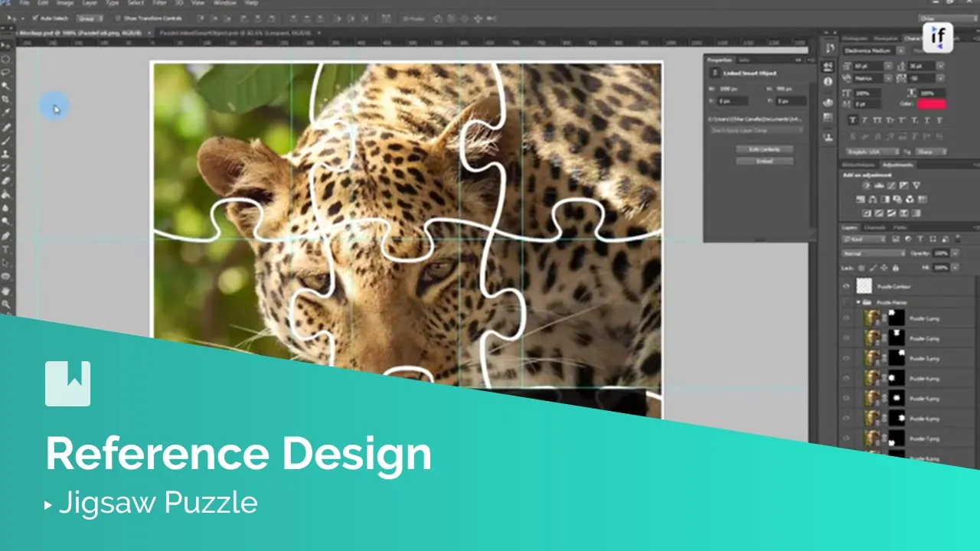Hide the Puzzle-5.png layer
This screenshot has height=551, width=980.
[x=847, y=399]
